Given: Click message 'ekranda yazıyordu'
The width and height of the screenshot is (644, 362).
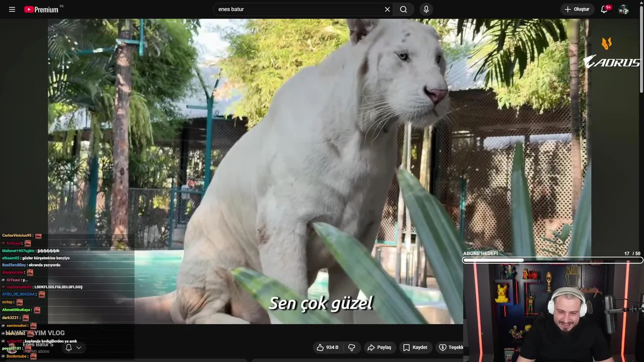Looking at the screenshot, I should coord(44,265).
